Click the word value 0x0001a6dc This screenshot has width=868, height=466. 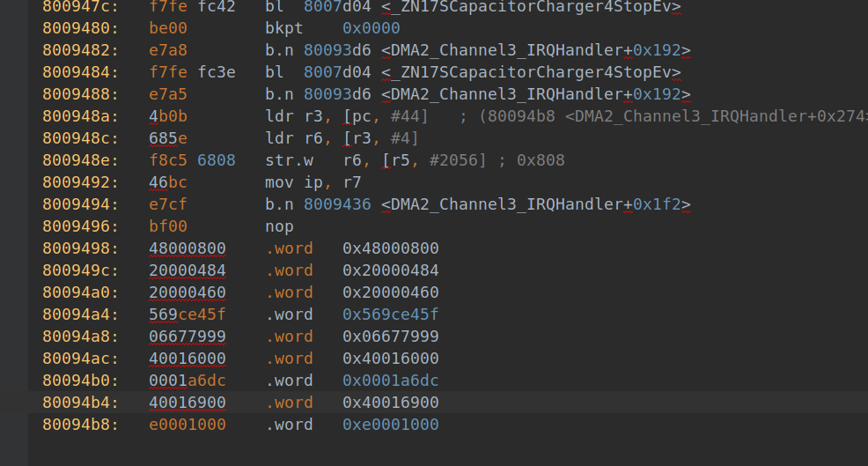pos(390,381)
